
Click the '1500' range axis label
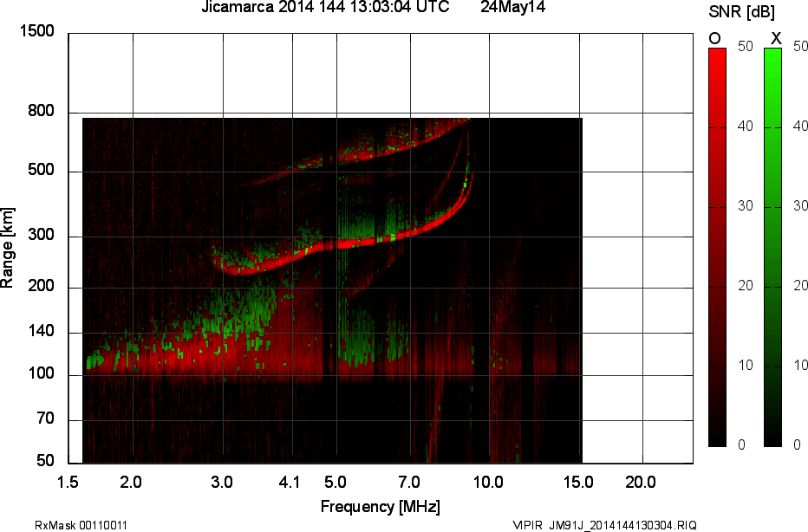[36, 31]
